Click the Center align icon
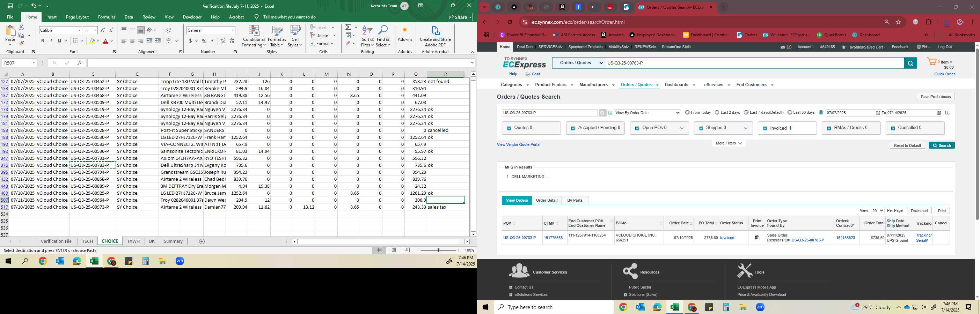Image resolution: width=980 pixels, height=314 pixels. tap(132, 41)
